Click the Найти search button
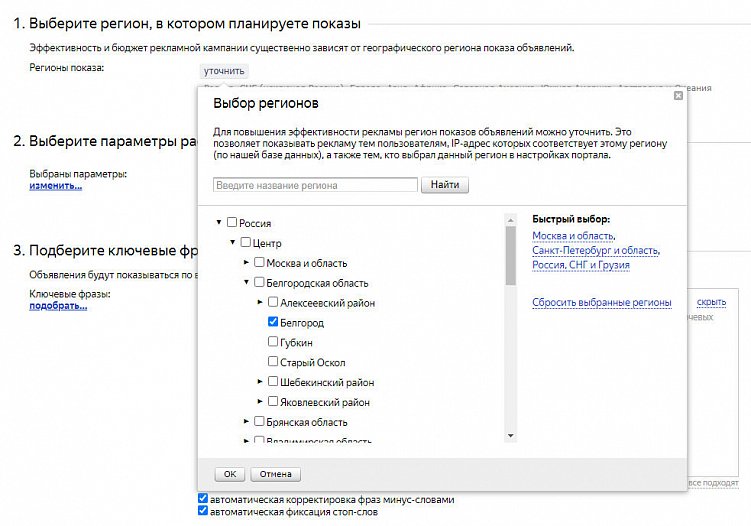The width and height of the screenshot is (751, 526). 445,185
